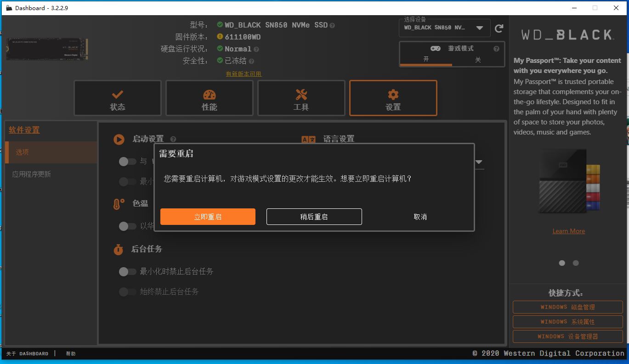629x364 pixels.
Task: Click the second carousel dot under Learn More
Action: tap(576, 263)
